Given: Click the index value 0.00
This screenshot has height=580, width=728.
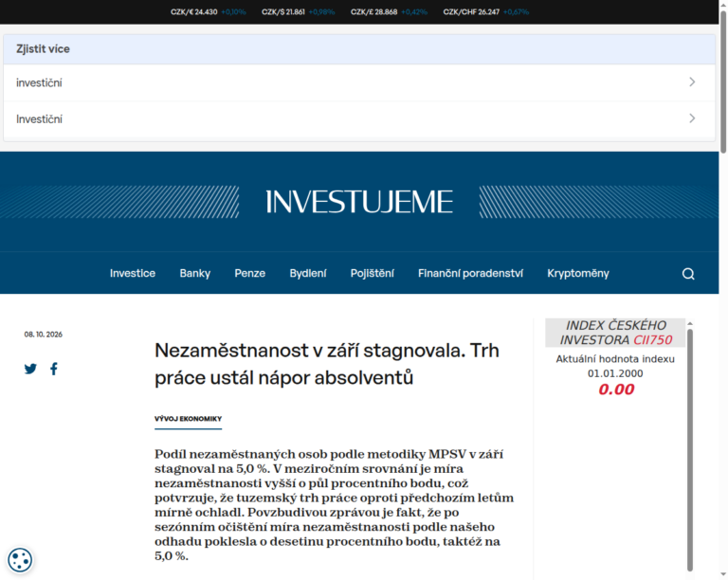Looking at the screenshot, I should click(616, 390).
